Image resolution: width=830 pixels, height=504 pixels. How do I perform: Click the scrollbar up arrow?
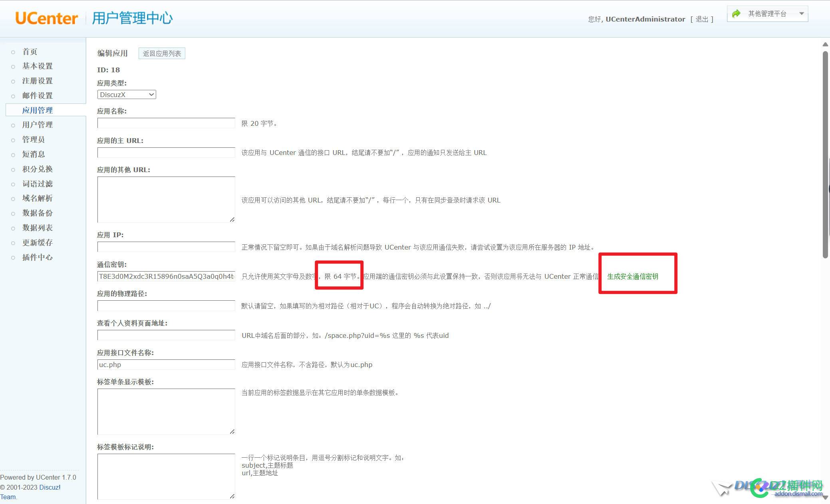coord(826,44)
